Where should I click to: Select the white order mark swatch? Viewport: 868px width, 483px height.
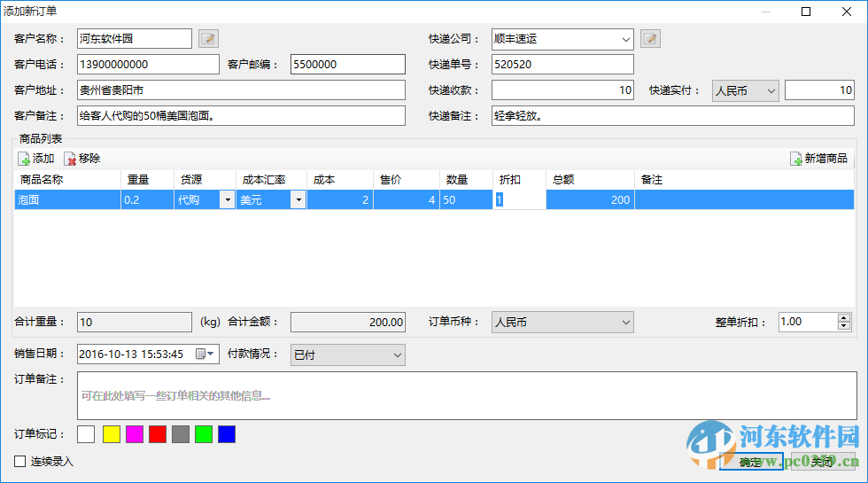[x=86, y=434]
